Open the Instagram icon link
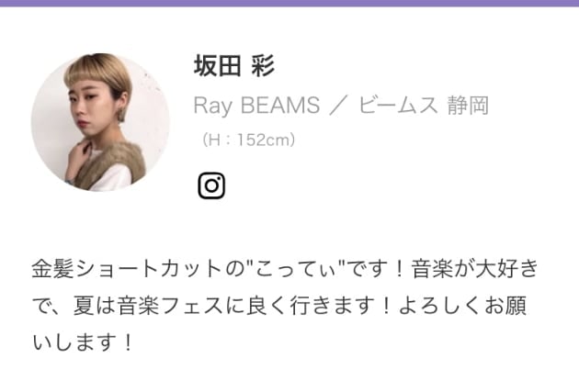Image resolution: width=579 pixels, height=392 pixels. pyautogui.click(x=211, y=185)
